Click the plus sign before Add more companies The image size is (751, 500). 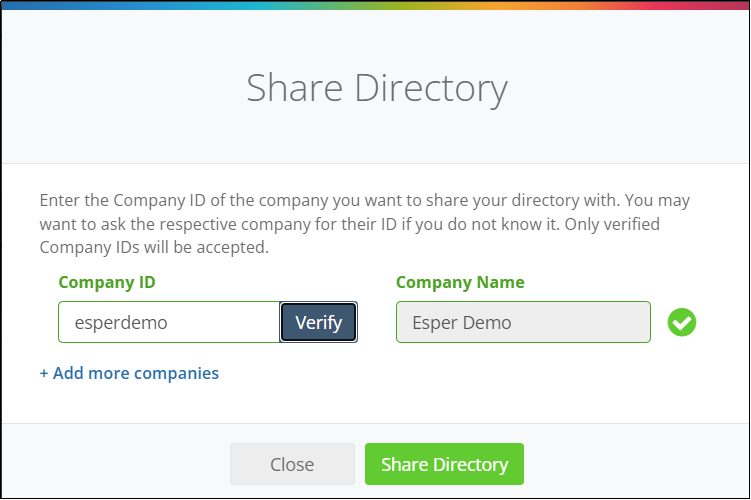click(x=44, y=374)
